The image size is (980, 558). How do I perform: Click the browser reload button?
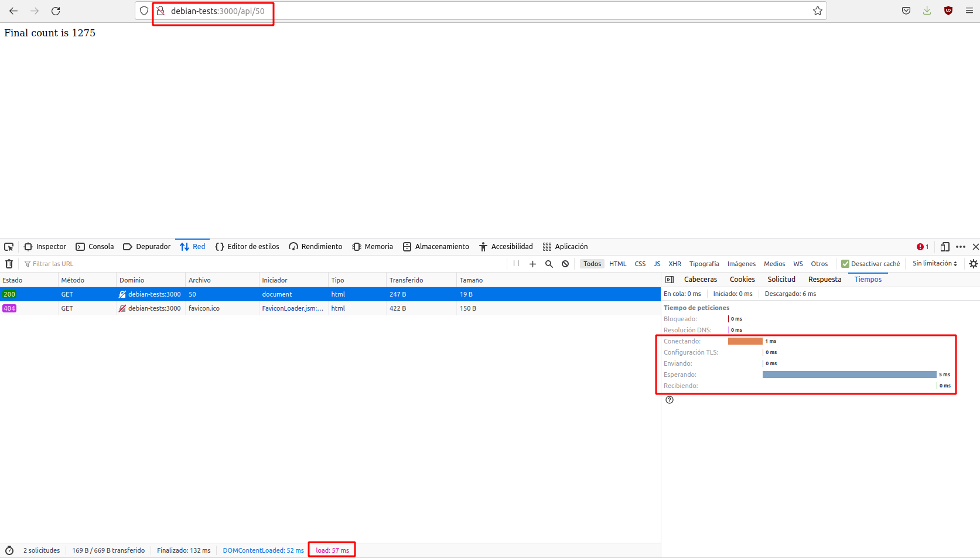click(56, 11)
